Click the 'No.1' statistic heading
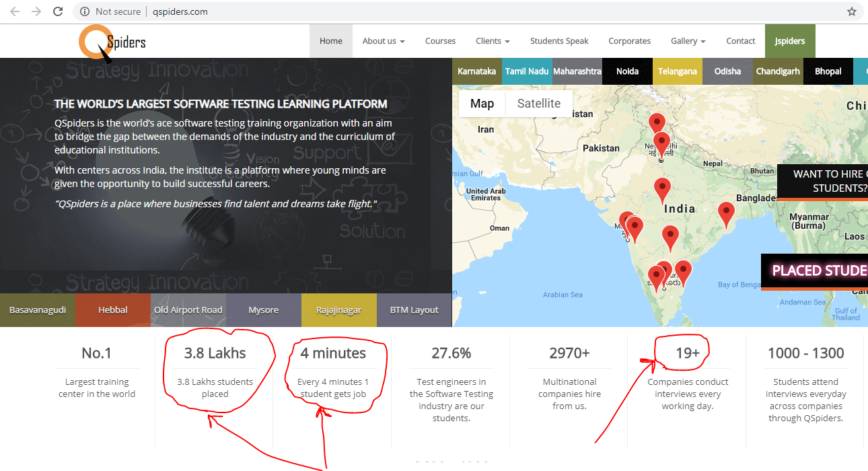The height and width of the screenshot is (471, 868). click(x=97, y=353)
